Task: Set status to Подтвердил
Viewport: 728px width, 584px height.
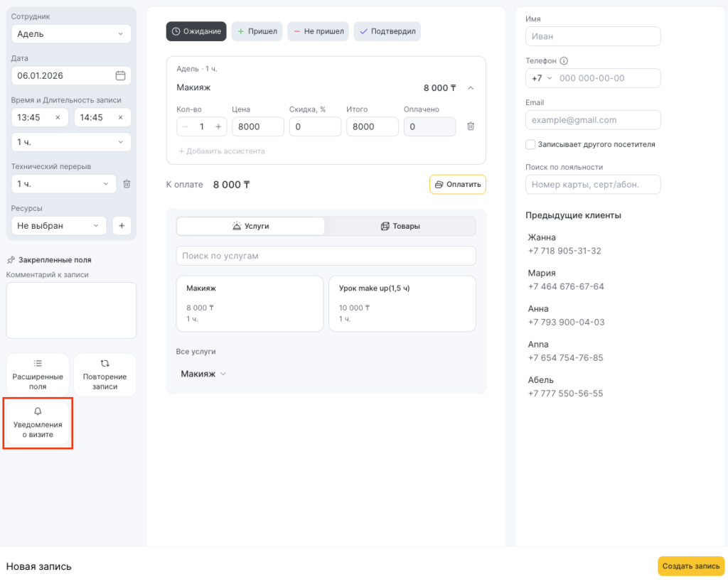Action: tap(387, 31)
